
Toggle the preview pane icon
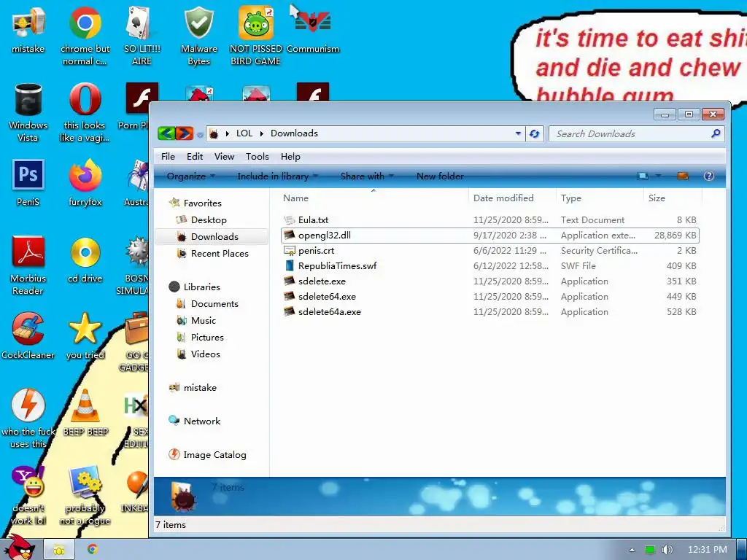coord(682,176)
